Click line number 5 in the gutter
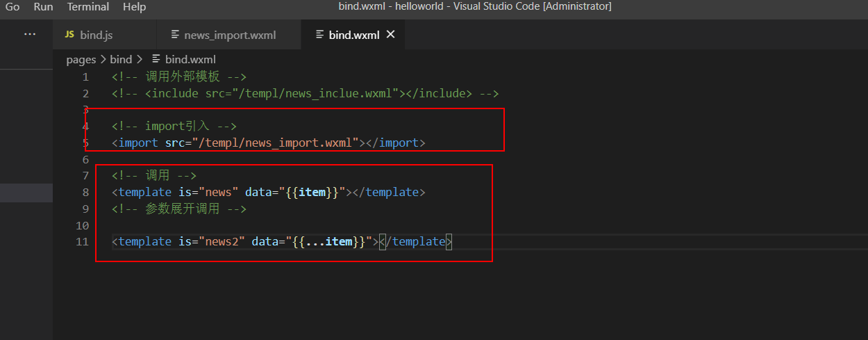The height and width of the screenshot is (340, 868). click(85, 143)
